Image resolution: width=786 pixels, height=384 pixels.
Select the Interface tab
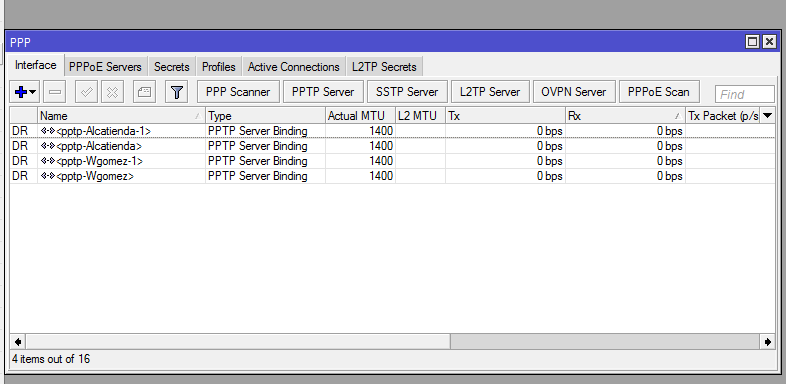36,66
